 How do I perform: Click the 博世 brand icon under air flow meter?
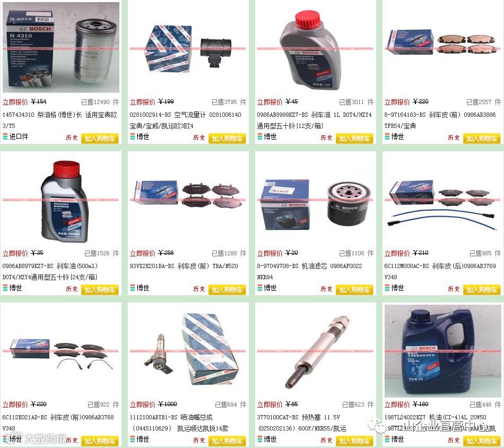[x=133, y=137]
